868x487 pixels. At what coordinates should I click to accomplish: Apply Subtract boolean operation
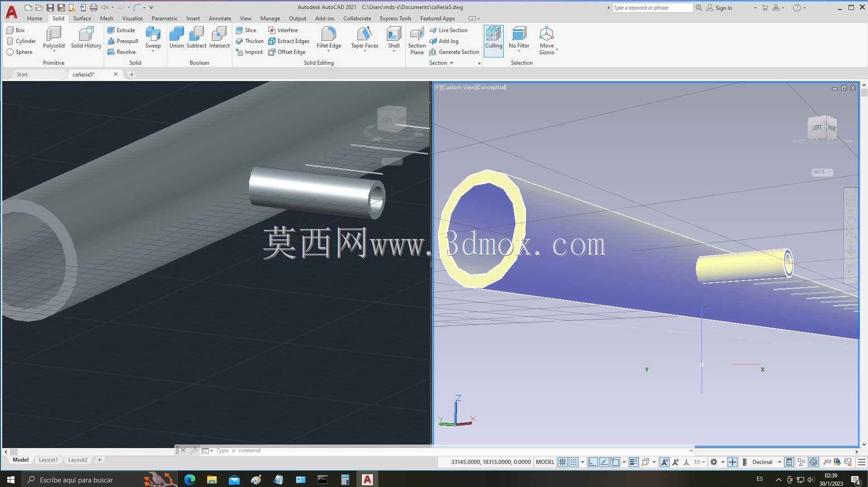pos(196,38)
